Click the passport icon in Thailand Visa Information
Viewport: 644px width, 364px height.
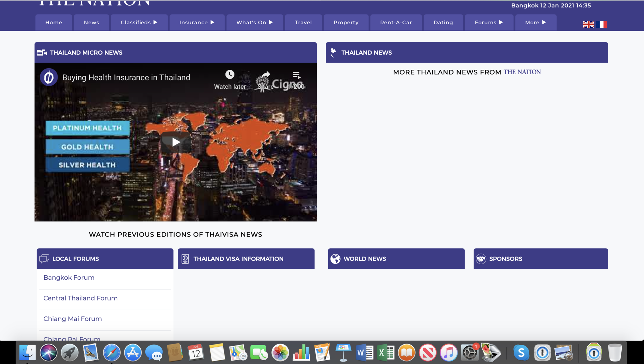(x=185, y=259)
